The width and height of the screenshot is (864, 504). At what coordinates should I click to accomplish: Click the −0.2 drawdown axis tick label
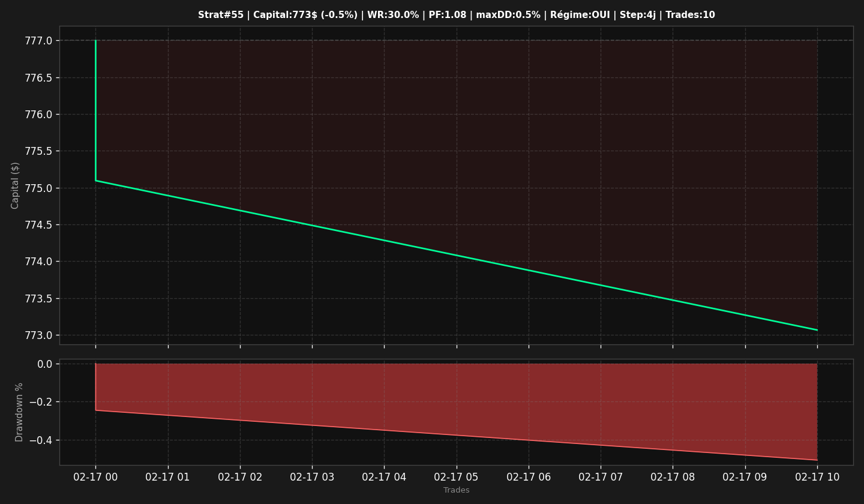click(x=40, y=402)
